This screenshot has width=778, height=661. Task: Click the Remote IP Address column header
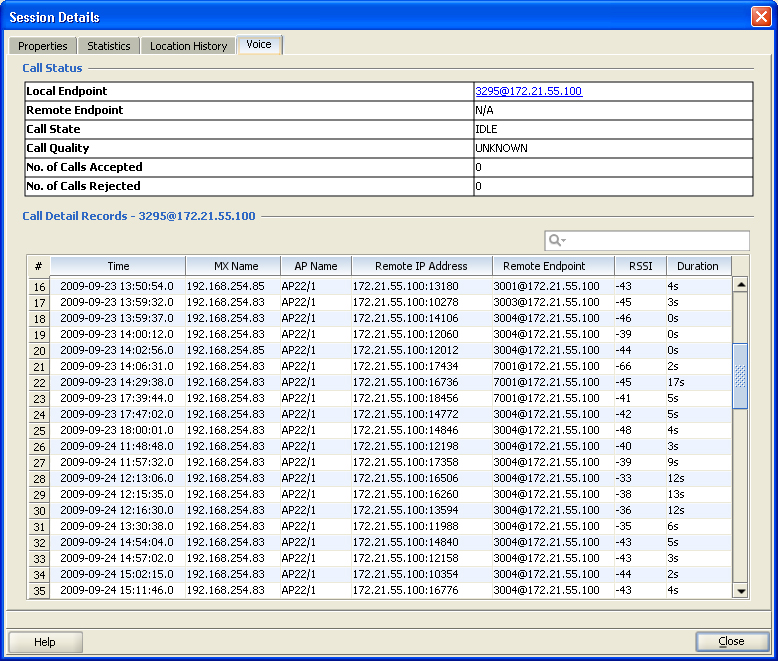[x=421, y=266]
